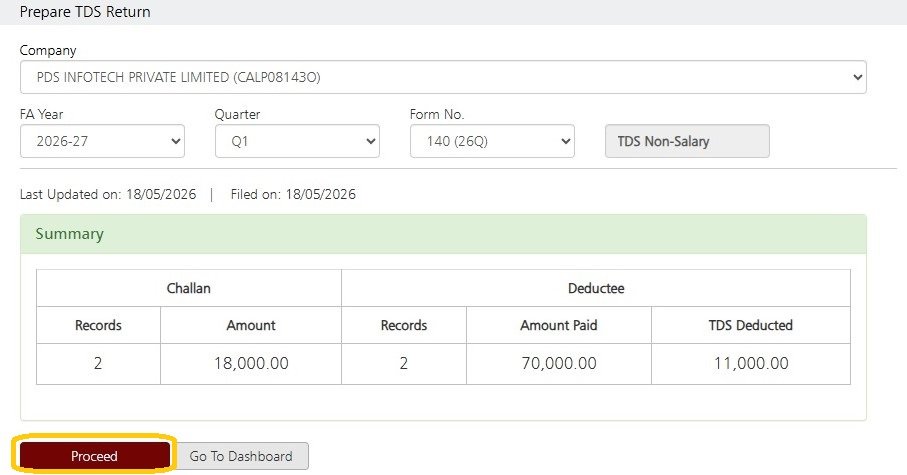Click the Challan Amount header cell
907x475 pixels.
click(x=251, y=325)
